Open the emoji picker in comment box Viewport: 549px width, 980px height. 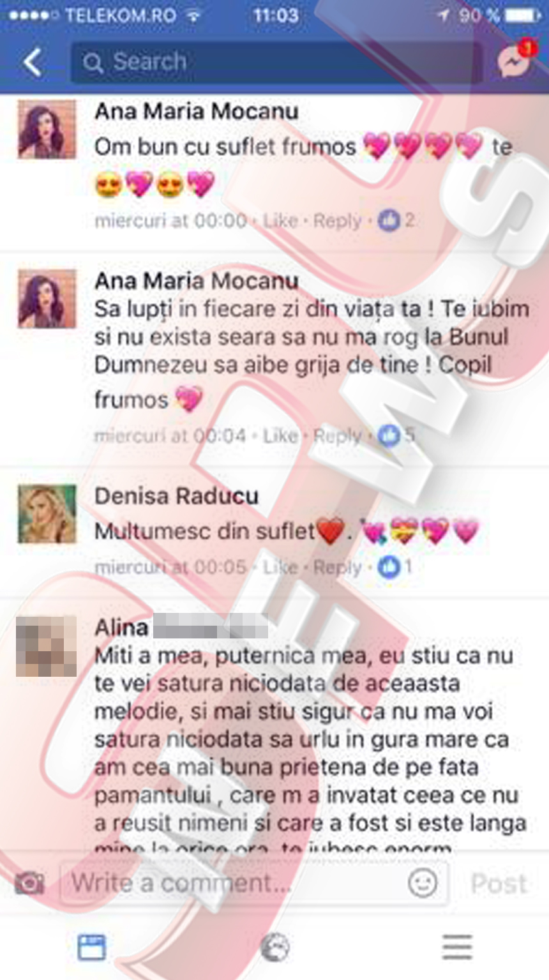tap(423, 883)
